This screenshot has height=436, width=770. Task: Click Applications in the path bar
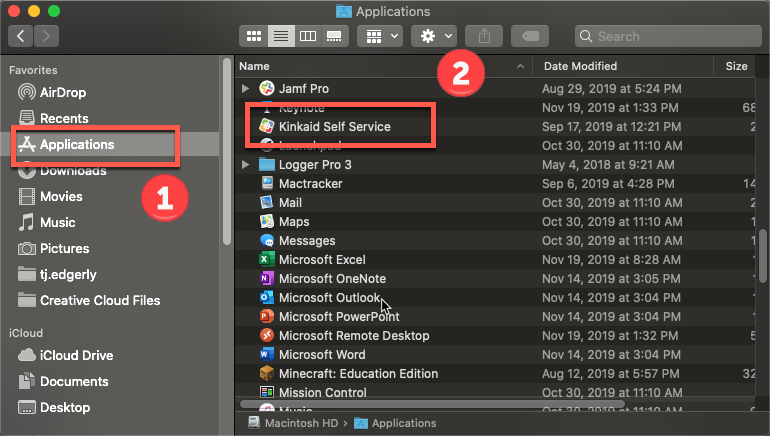[404, 423]
